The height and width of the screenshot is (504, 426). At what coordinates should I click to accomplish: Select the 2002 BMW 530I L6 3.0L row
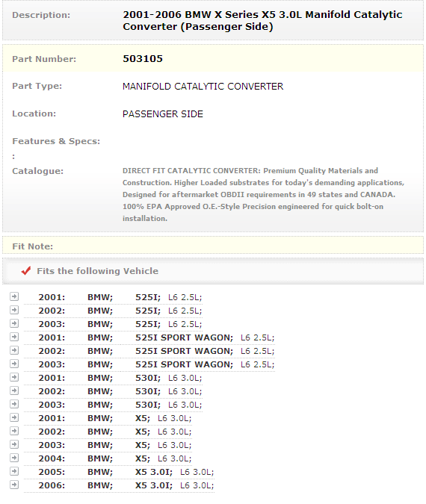click(114, 391)
